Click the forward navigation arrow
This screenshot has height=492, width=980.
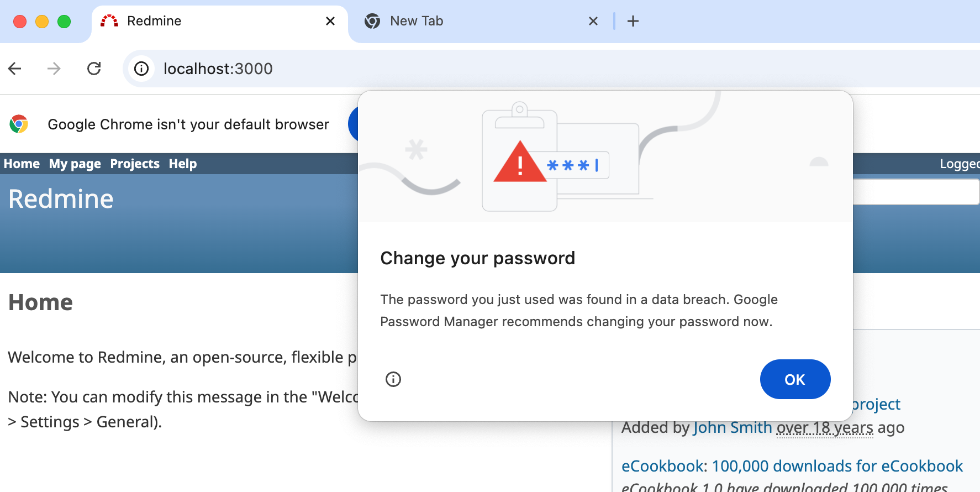tap(54, 69)
